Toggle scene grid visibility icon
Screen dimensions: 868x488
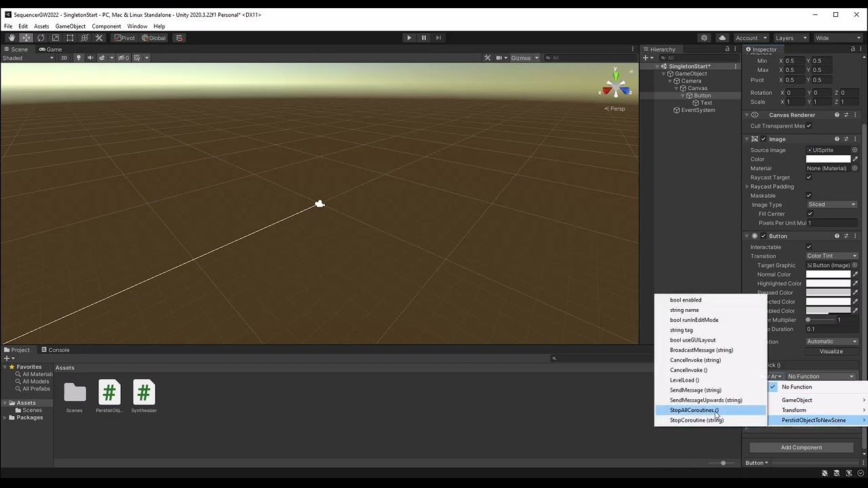click(137, 58)
